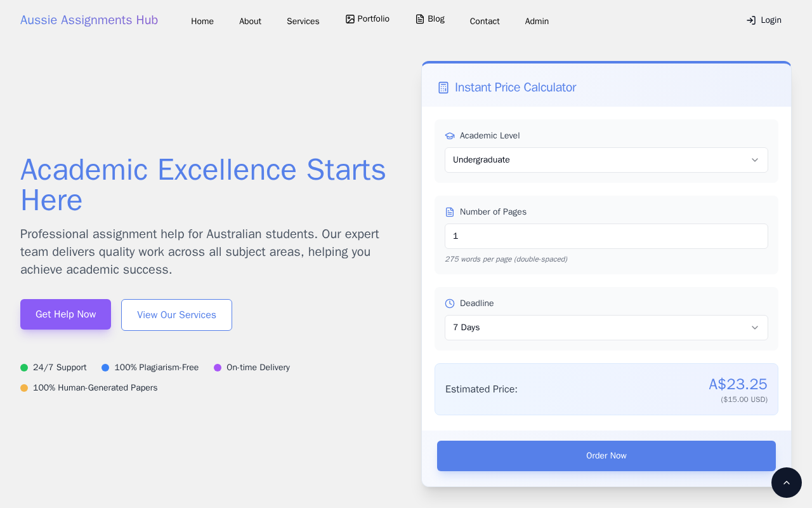Click the chevron arrow on the Undergraduate selector
Viewport: 812px width, 508px height.
[754, 160]
